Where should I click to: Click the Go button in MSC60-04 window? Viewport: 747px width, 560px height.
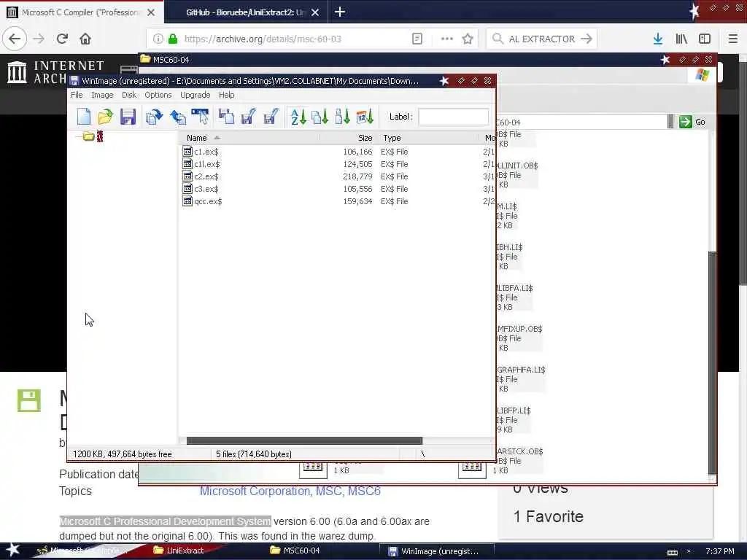pos(693,122)
